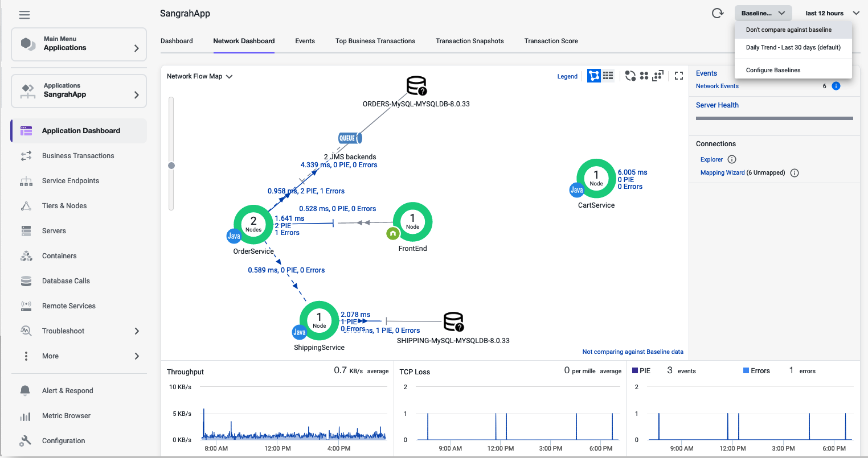The image size is (868, 458).
Task: Click PIE legend color swatch
Action: (x=635, y=370)
